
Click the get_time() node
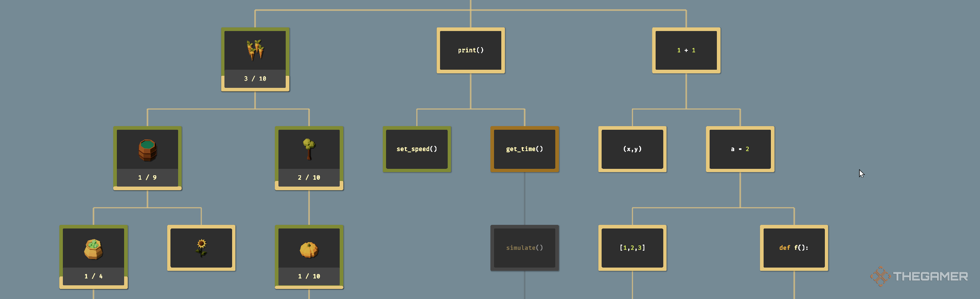tap(525, 149)
